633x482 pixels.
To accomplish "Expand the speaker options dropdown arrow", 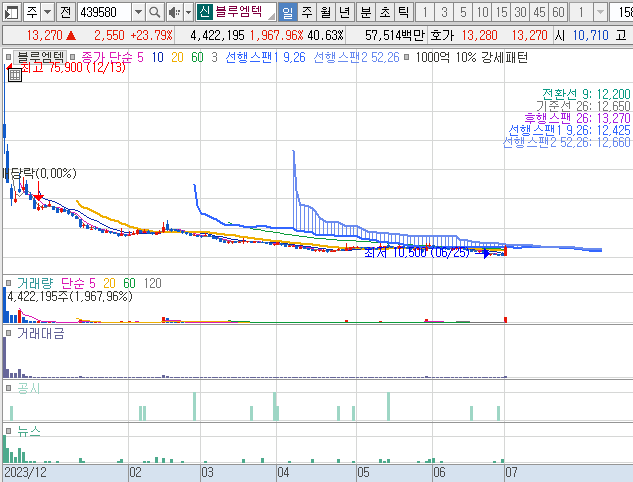I will pos(188,13).
